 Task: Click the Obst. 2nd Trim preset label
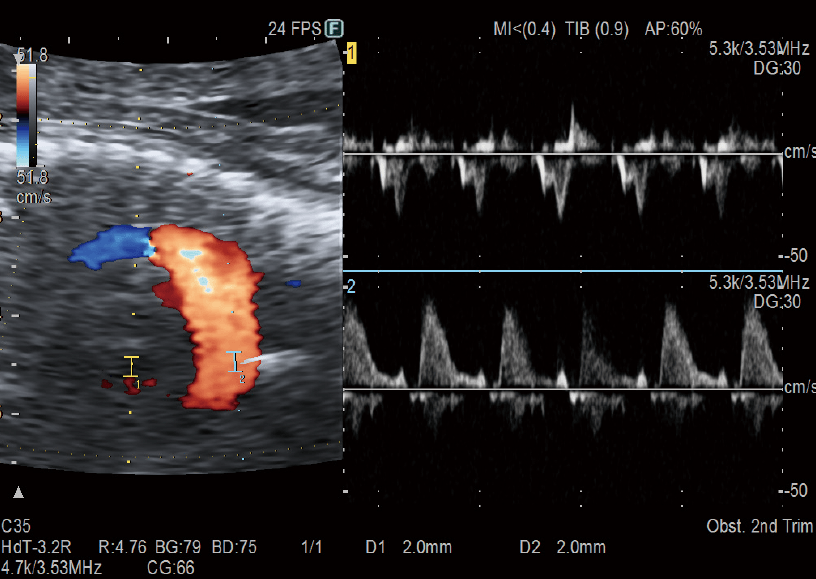tap(760, 527)
